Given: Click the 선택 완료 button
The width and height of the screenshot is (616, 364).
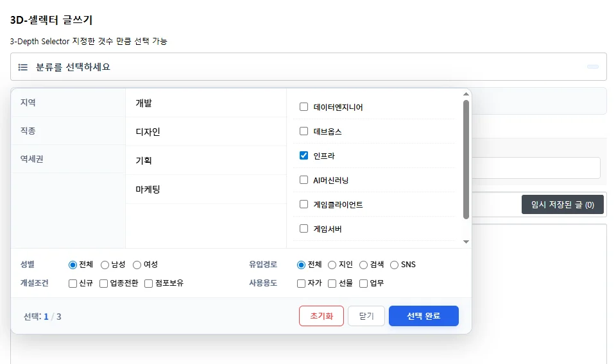Looking at the screenshot, I should [x=424, y=316].
